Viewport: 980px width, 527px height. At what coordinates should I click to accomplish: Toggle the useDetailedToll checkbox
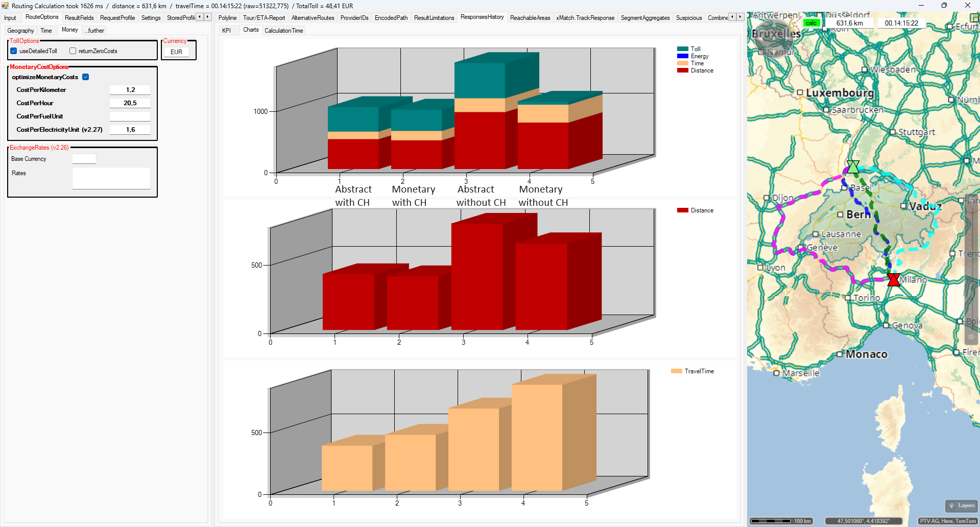14,51
